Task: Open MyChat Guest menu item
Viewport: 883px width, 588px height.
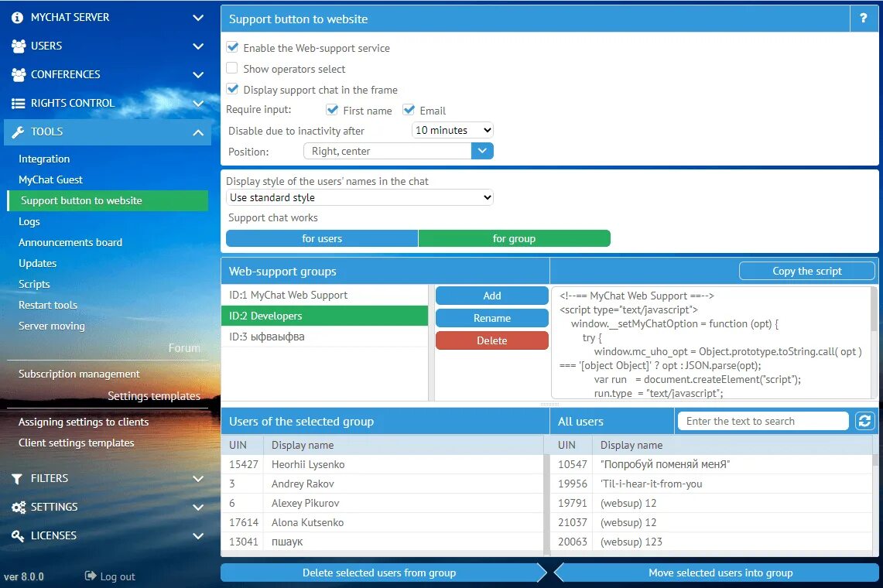Action: click(x=50, y=179)
